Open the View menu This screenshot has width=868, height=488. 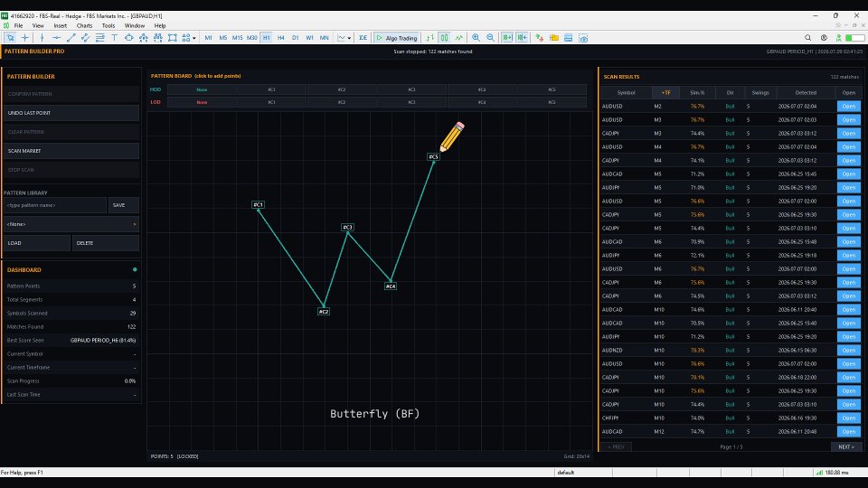(x=38, y=25)
